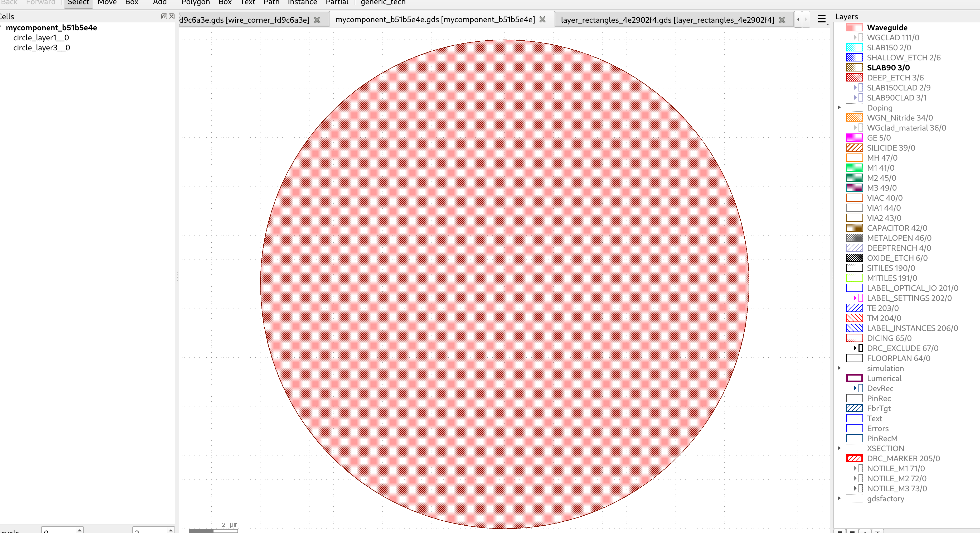Open the layers panel hamburger menu
Viewport: 980px width, 533px height.
point(822,19)
